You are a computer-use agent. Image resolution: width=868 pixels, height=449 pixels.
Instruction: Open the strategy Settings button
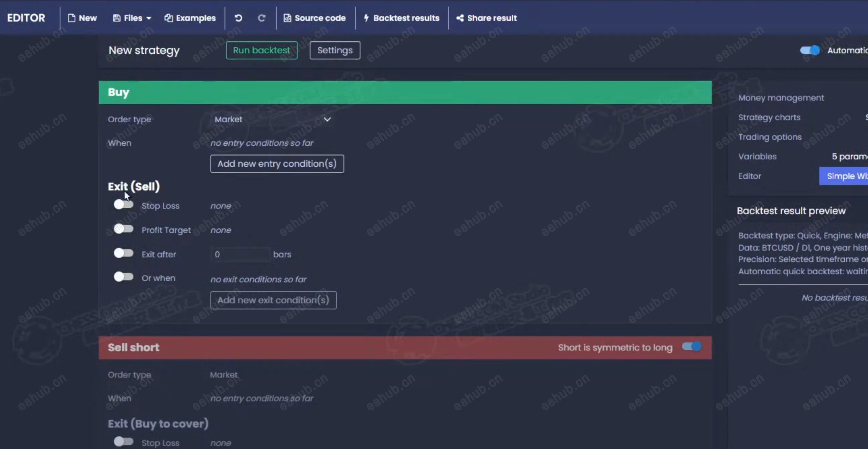tap(335, 50)
